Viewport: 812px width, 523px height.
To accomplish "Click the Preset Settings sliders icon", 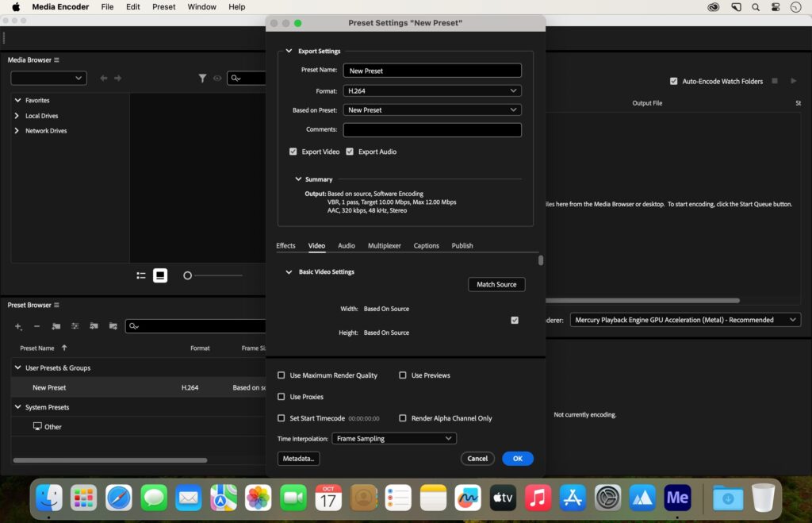I will [x=75, y=326].
